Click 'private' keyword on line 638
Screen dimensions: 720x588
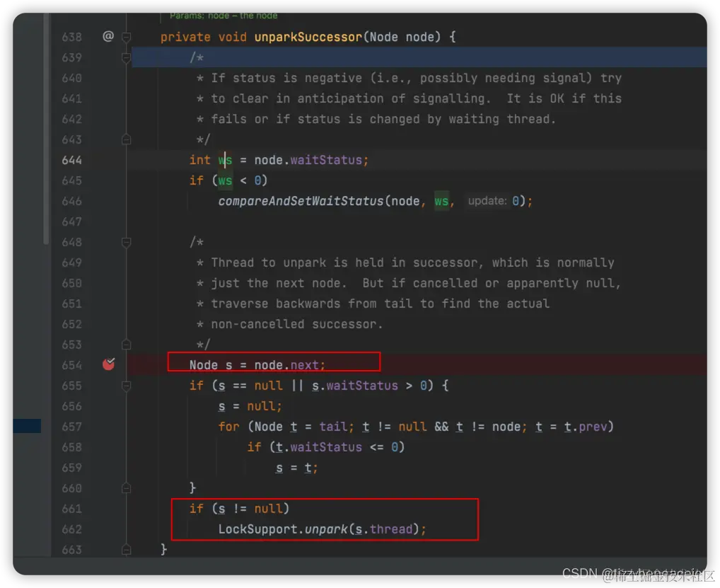185,37
